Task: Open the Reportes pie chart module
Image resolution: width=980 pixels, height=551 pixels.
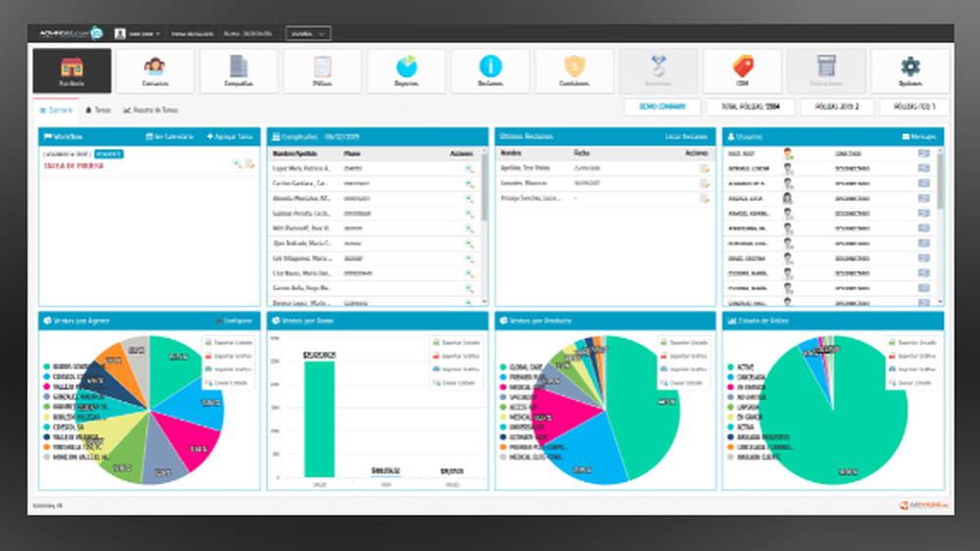Action: 407,71
